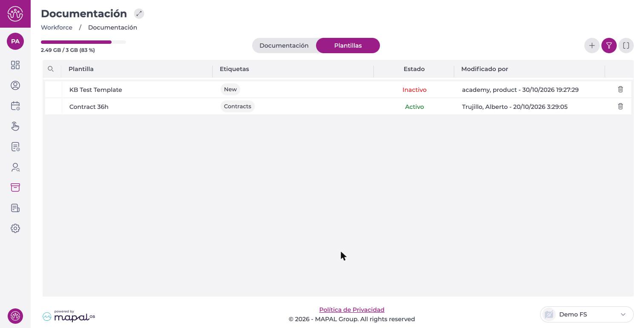The width and height of the screenshot is (644, 328).
Task: Expand the Documentación page to fullscreen
Action: point(139,14)
